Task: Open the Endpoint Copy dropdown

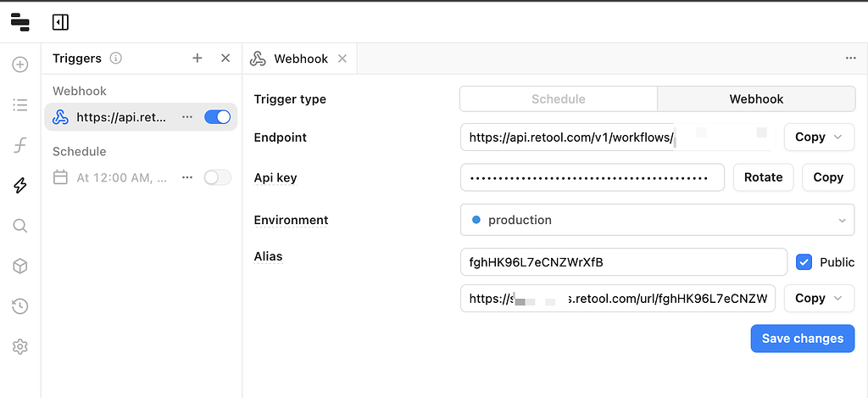Action: [x=819, y=137]
